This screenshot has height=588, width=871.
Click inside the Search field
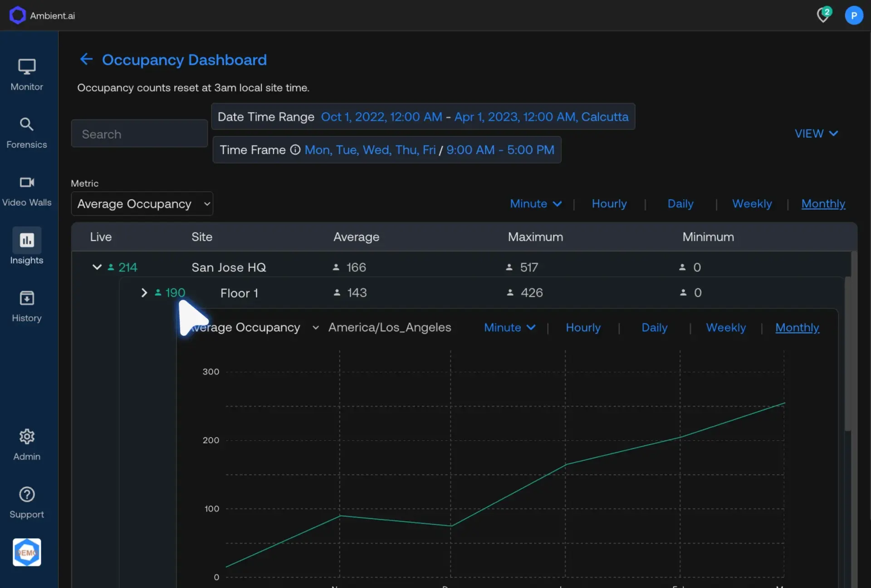click(138, 133)
